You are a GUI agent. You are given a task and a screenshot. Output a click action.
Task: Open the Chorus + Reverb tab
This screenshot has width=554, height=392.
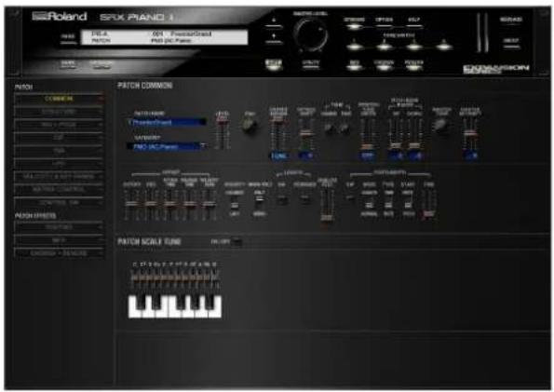click(x=59, y=253)
